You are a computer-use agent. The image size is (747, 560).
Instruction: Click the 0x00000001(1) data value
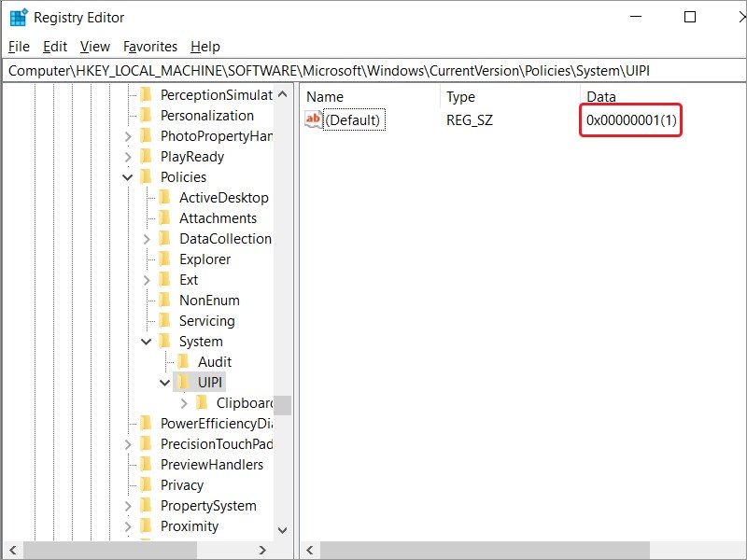(x=631, y=120)
